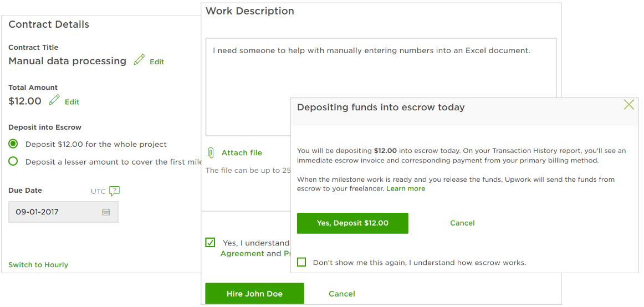
Task: Check Don't show me this again
Action: coord(301,262)
